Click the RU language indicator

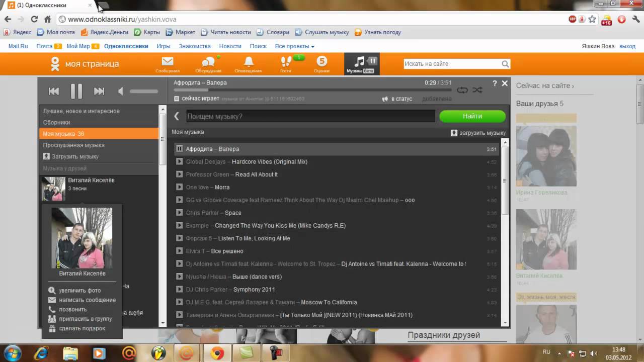[x=546, y=352]
